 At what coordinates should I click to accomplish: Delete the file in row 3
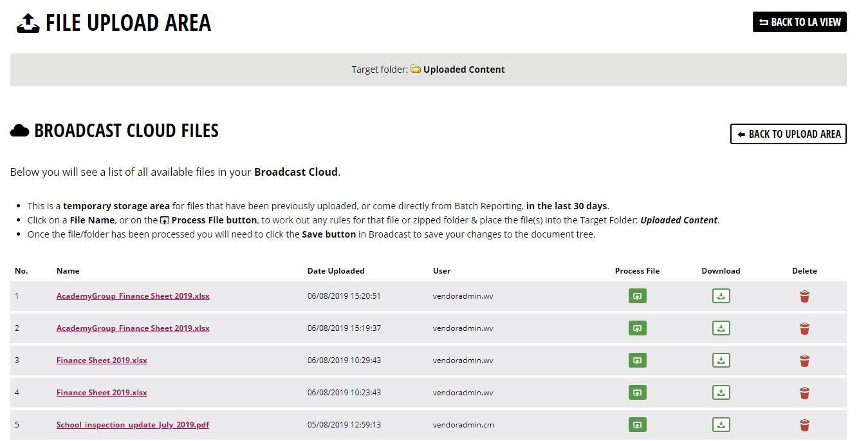click(804, 361)
